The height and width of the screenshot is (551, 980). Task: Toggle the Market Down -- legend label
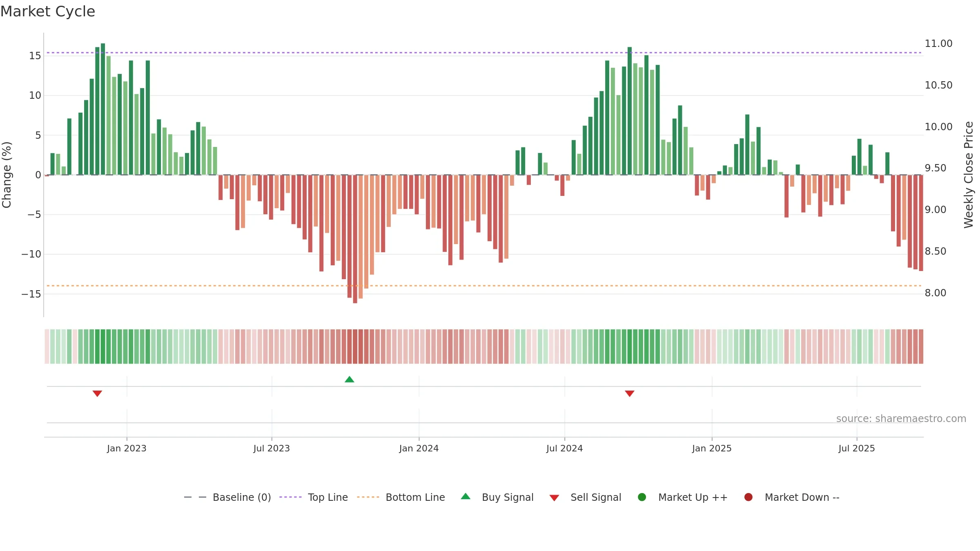[x=802, y=498]
